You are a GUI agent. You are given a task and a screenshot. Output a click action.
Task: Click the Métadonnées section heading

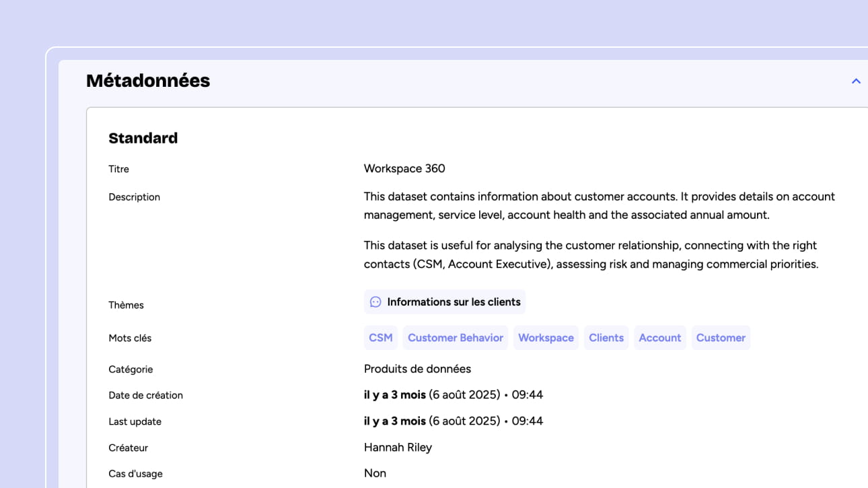(x=148, y=81)
